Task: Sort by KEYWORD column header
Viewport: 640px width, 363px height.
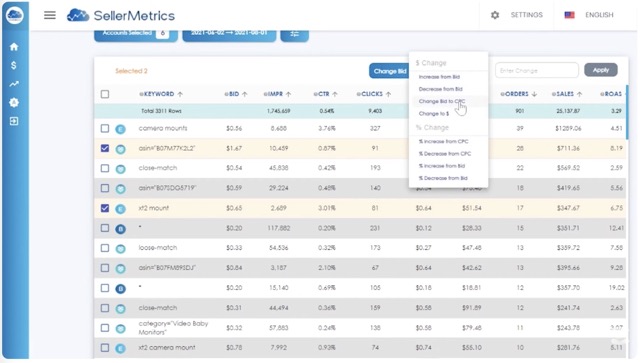Action: coord(161,94)
